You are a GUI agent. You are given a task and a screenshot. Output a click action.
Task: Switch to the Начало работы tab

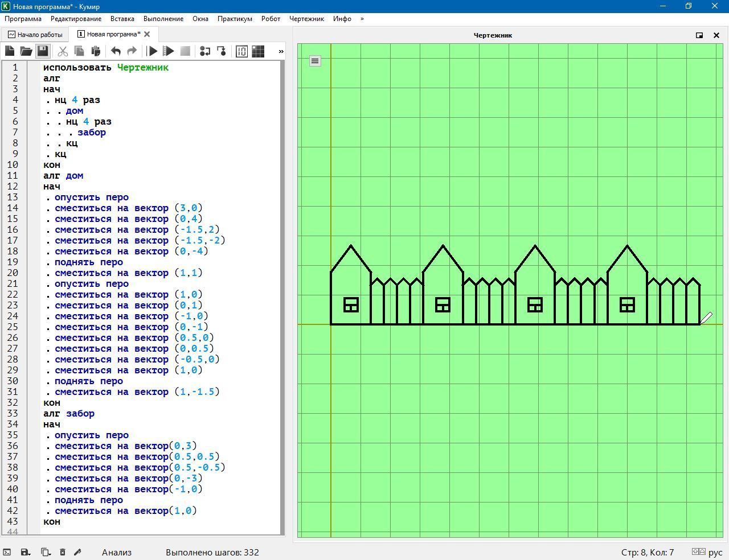tap(35, 34)
